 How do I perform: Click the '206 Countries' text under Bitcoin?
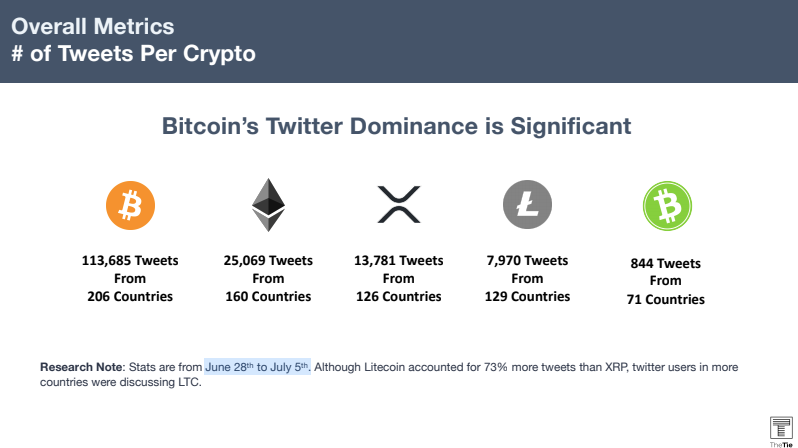pyautogui.click(x=130, y=296)
